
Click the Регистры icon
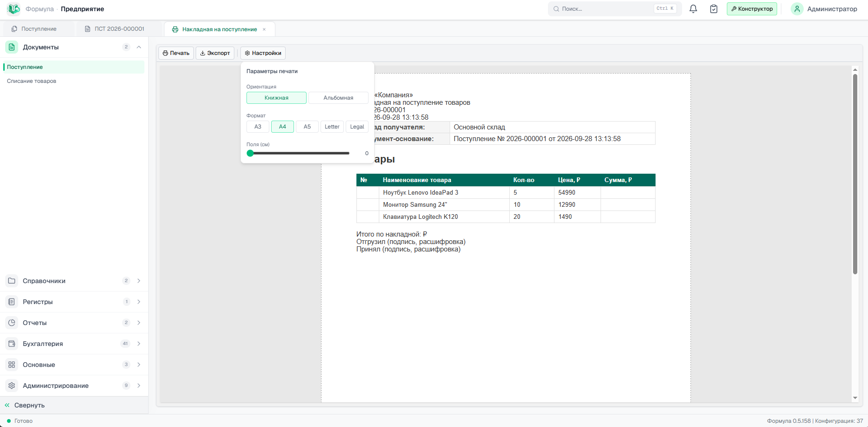click(x=12, y=302)
